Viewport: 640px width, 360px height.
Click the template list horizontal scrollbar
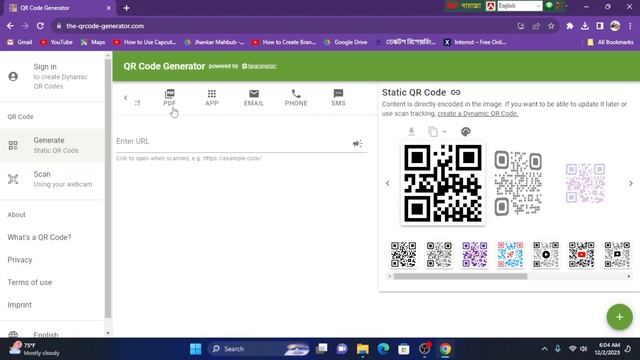pos(460,276)
